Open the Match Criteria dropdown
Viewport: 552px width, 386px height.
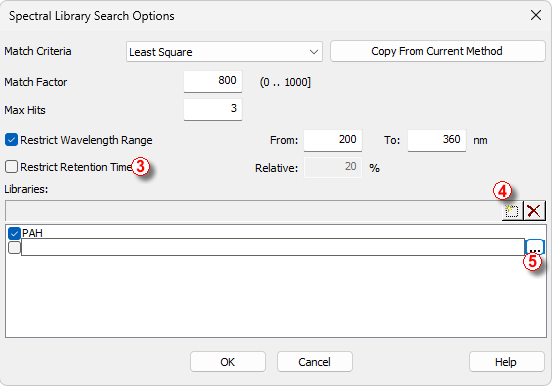pos(224,52)
